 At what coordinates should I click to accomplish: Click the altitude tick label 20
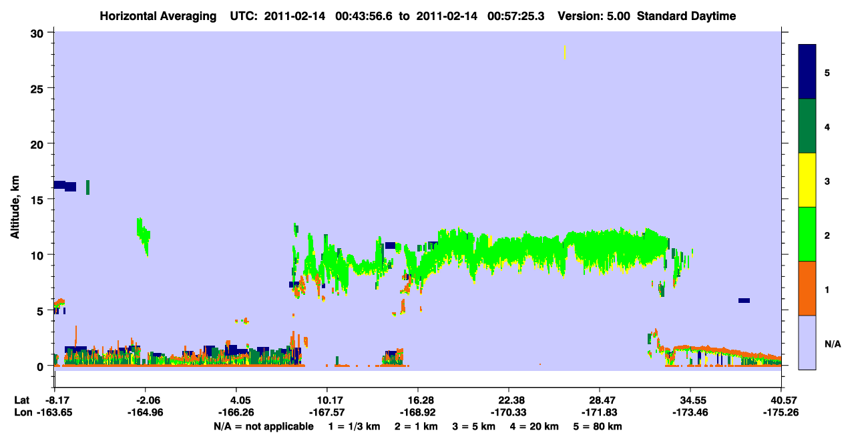click(38, 144)
